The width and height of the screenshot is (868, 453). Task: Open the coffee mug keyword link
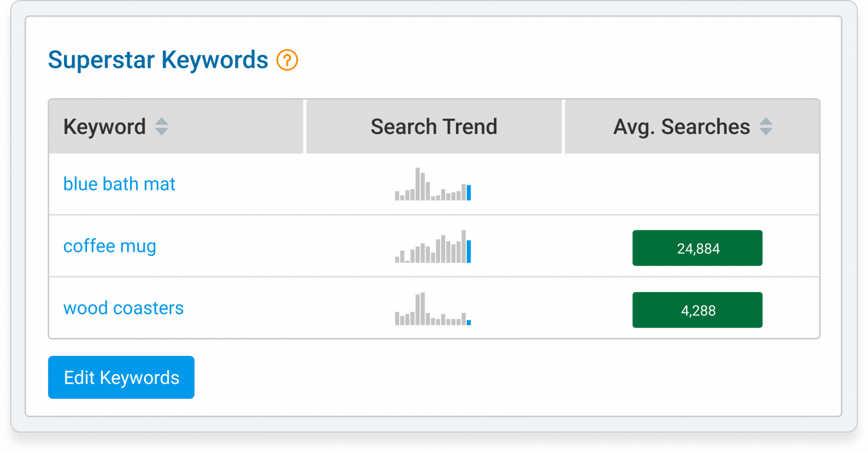[x=110, y=246]
